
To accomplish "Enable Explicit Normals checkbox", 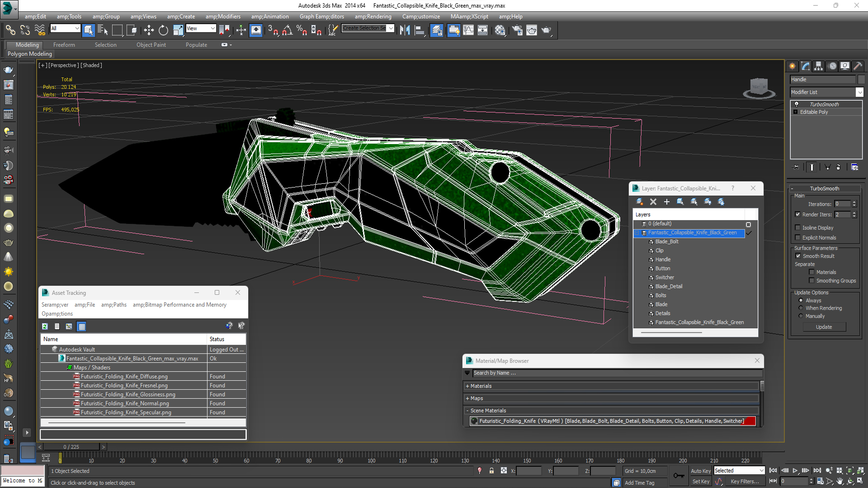I will 797,237.
